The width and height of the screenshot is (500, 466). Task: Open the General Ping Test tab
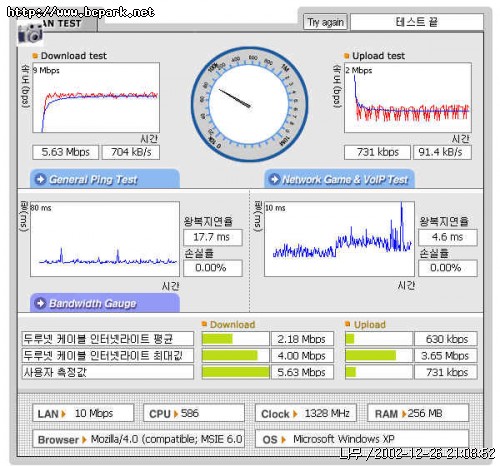point(105,179)
